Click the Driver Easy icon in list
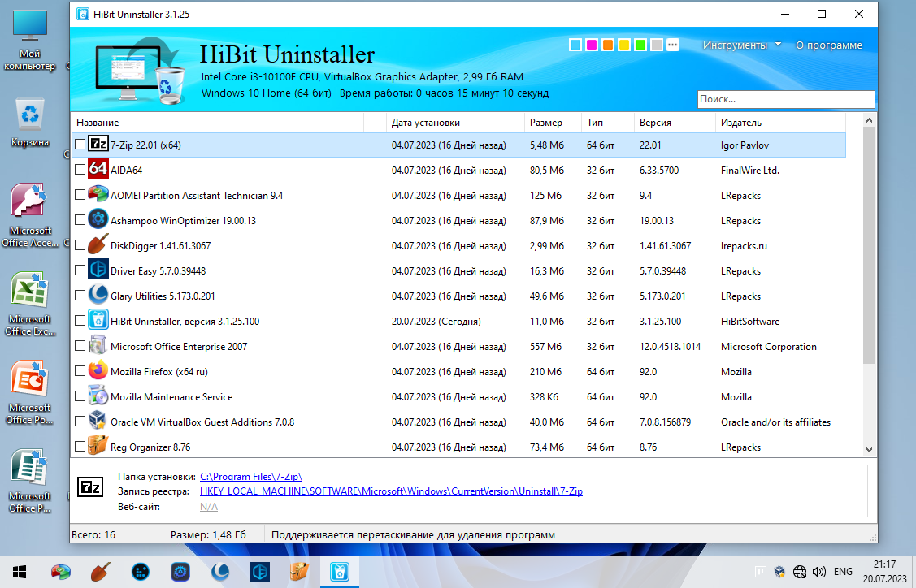Screen dimensions: 916x588 [98, 270]
